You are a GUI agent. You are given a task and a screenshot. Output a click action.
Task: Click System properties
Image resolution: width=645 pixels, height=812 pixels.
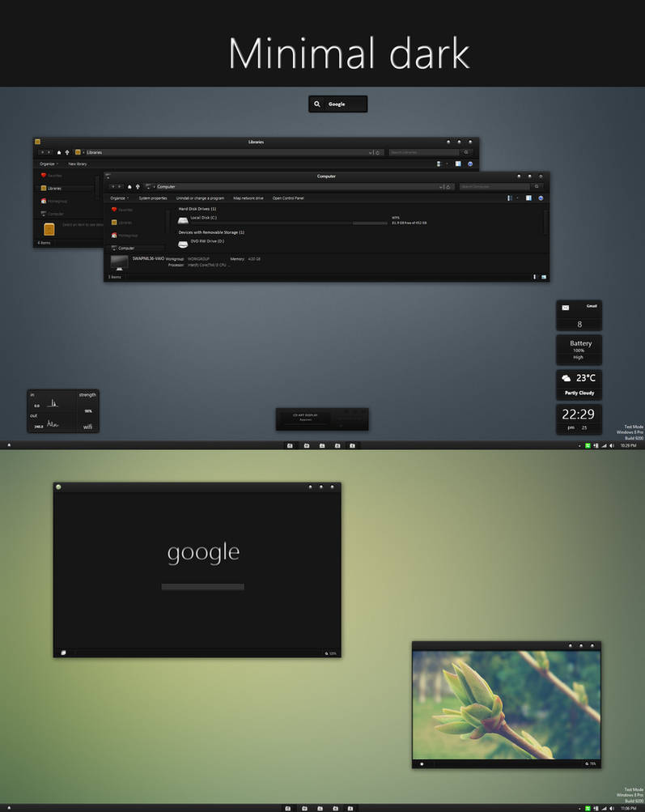pyautogui.click(x=153, y=198)
